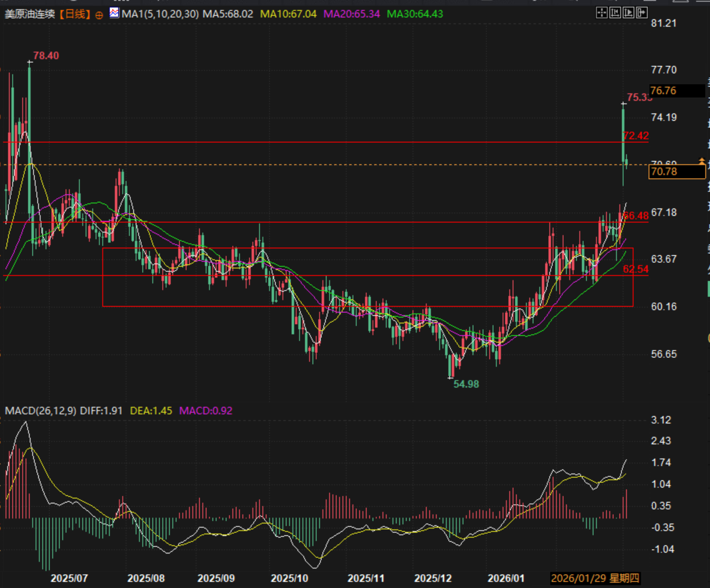
Task: Click the orange up-arrow marker above 70.78
Action: pos(701,162)
